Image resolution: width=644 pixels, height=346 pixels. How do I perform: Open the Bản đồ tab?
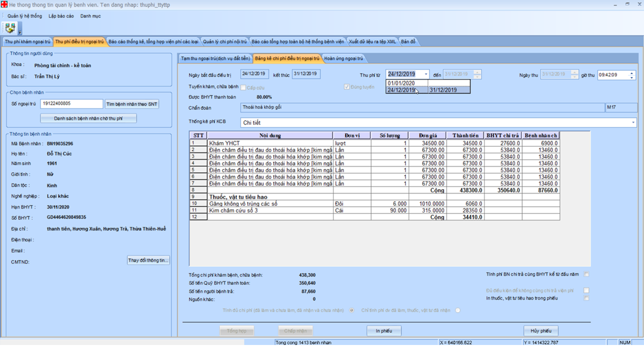coord(408,42)
